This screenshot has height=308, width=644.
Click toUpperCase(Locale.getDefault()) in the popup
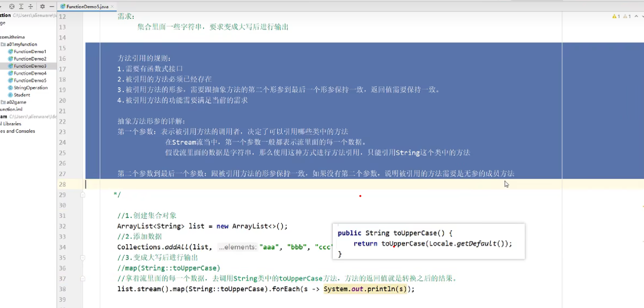445,243
